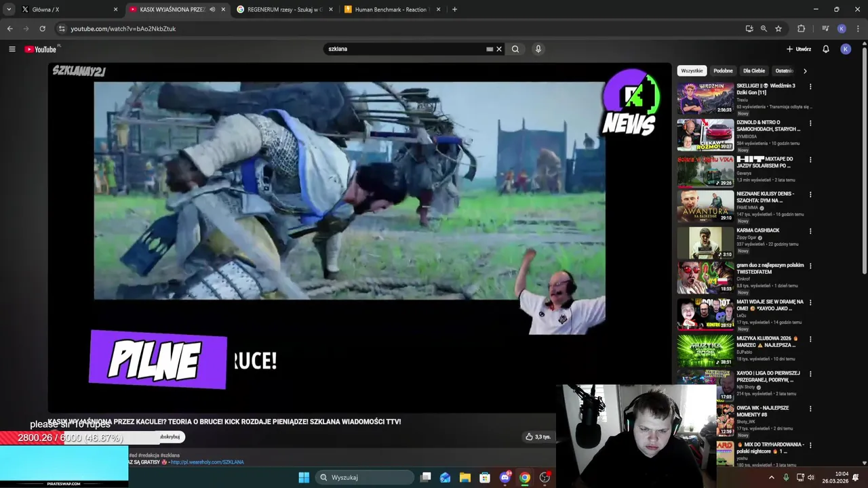Click the install app icon in address bar
This screenshot has height=488, width=868.
749,28
